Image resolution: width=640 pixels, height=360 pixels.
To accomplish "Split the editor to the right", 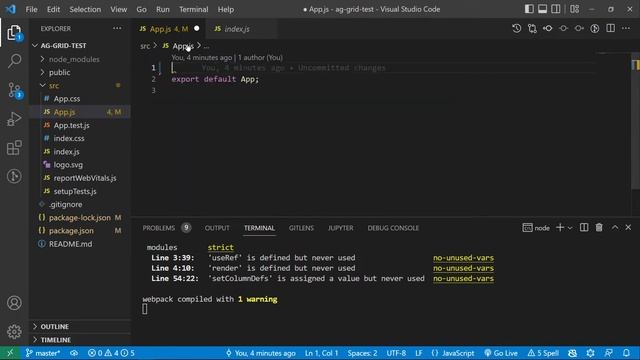I will coord(611,29).
